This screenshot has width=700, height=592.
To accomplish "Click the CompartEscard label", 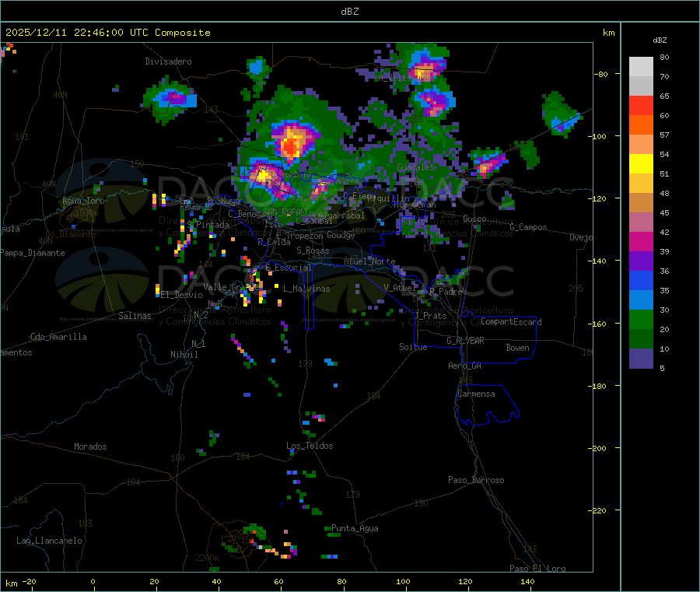I will tap(511, 322).
